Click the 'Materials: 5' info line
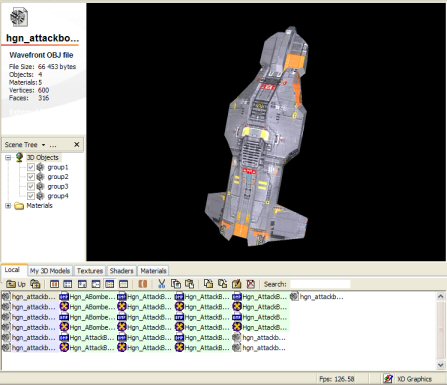This screenshot has height=385, width=447. pyautogui.click(x=26, y=82)
